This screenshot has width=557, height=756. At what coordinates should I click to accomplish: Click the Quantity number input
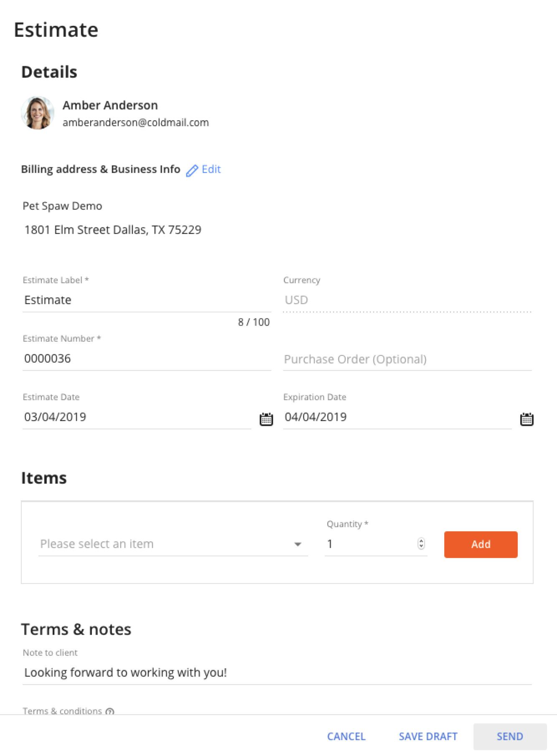click(x=371, y=544)
